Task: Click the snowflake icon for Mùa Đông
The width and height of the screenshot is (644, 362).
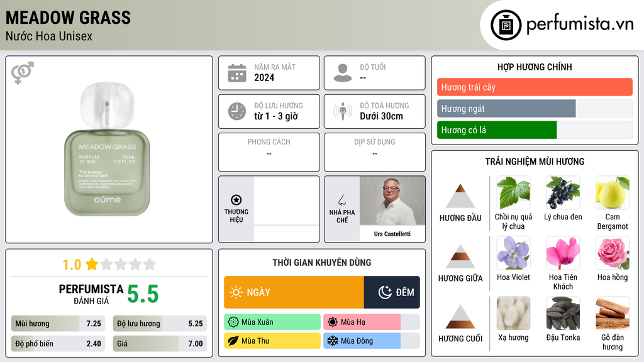Action: pos(333,341)
